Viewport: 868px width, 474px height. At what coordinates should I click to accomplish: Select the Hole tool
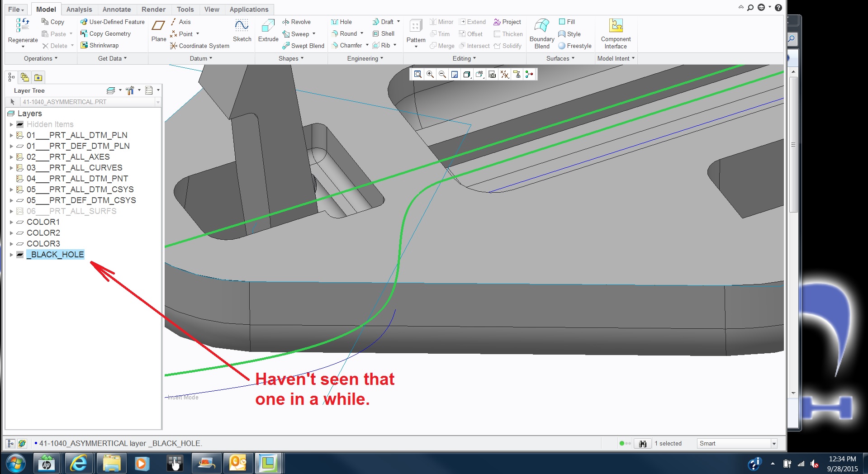[342, 22]
